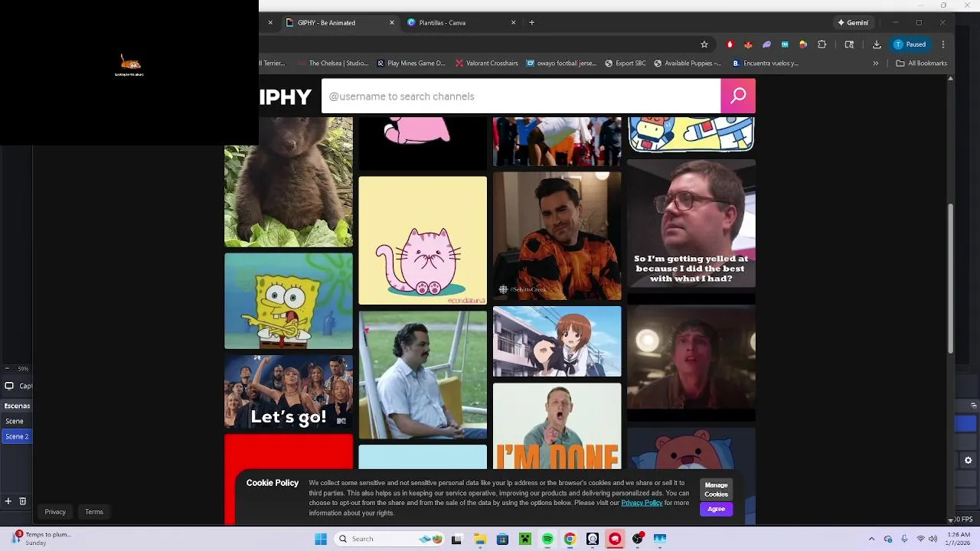The height and width of the screenshot is (551, 980).
Task: Click the Manage Cookies button
Action: [716, 490]
